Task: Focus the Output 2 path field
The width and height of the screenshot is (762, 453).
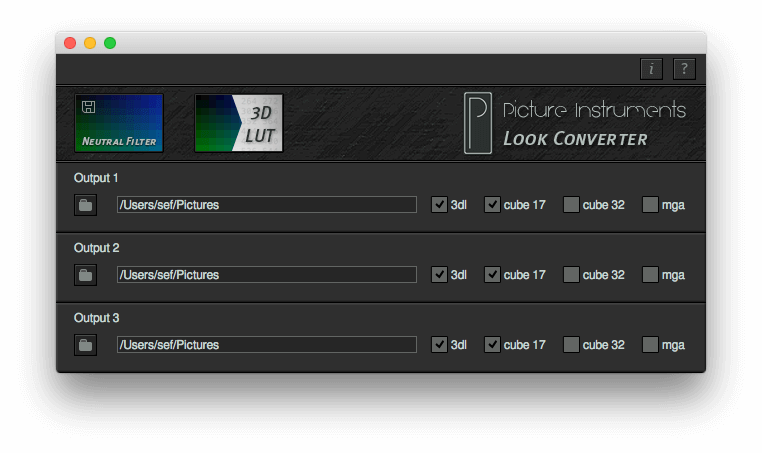Action: (x=267, y=275)
